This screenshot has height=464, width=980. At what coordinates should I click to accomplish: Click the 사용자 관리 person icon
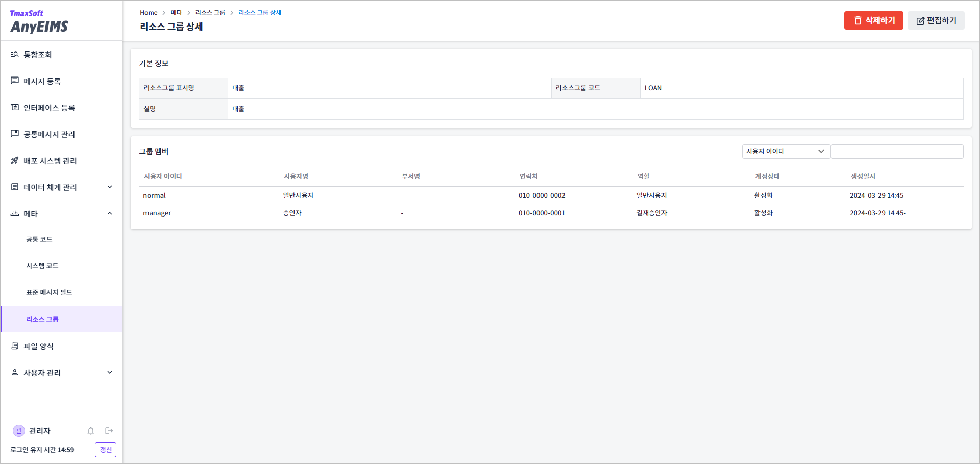[x=15, y=373]
